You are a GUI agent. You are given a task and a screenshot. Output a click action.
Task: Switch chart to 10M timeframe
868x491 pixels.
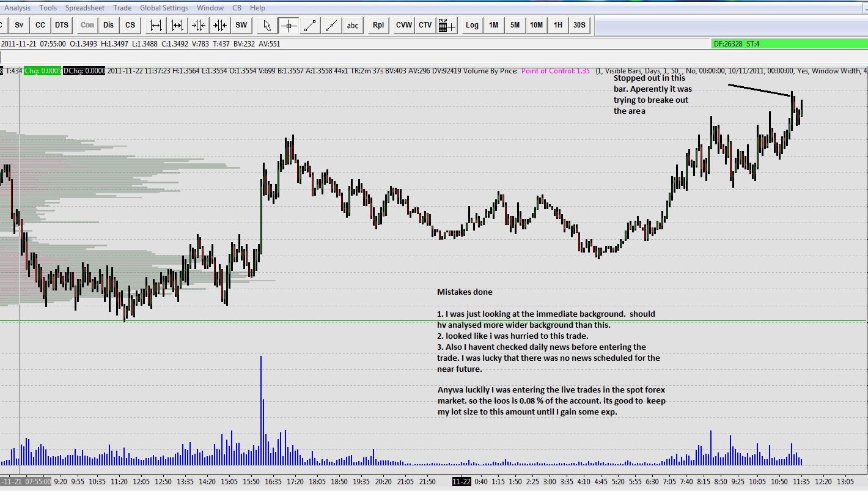click(x=536, y=25)
